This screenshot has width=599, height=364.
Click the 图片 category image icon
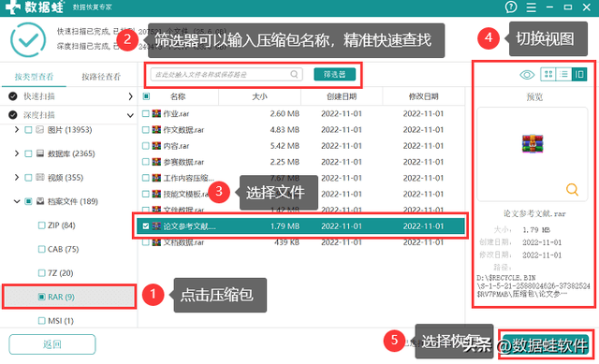[x=39, y=130]
